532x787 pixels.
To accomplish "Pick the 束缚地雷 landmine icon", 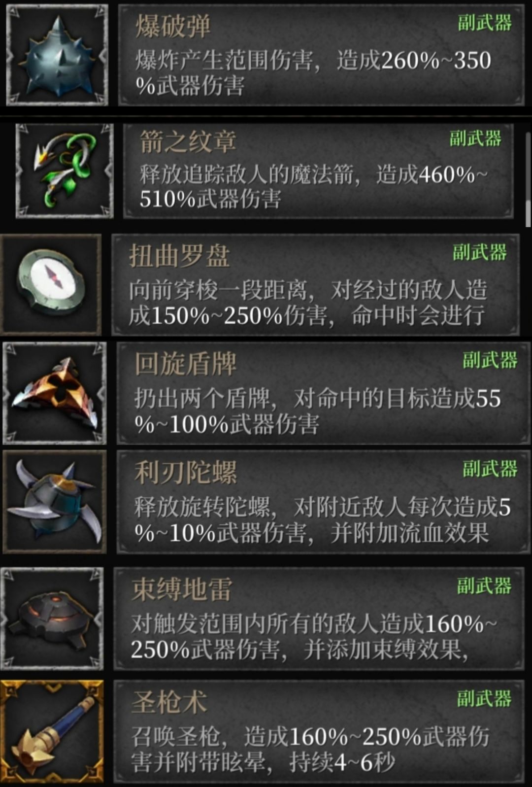I will pos(52,618).
